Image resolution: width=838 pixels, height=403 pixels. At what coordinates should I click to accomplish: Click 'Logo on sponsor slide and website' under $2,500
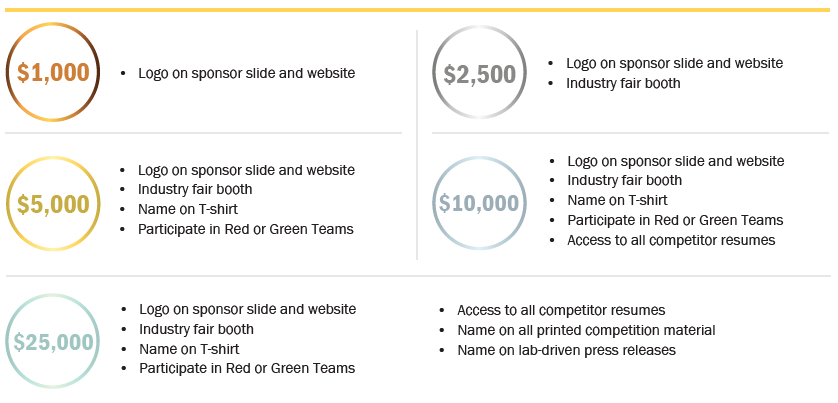point(674,63)
